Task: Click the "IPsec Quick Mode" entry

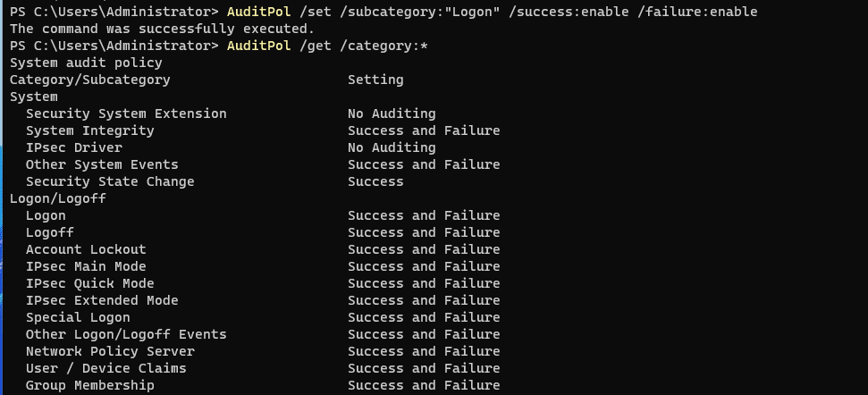Action: pos(89,283)
